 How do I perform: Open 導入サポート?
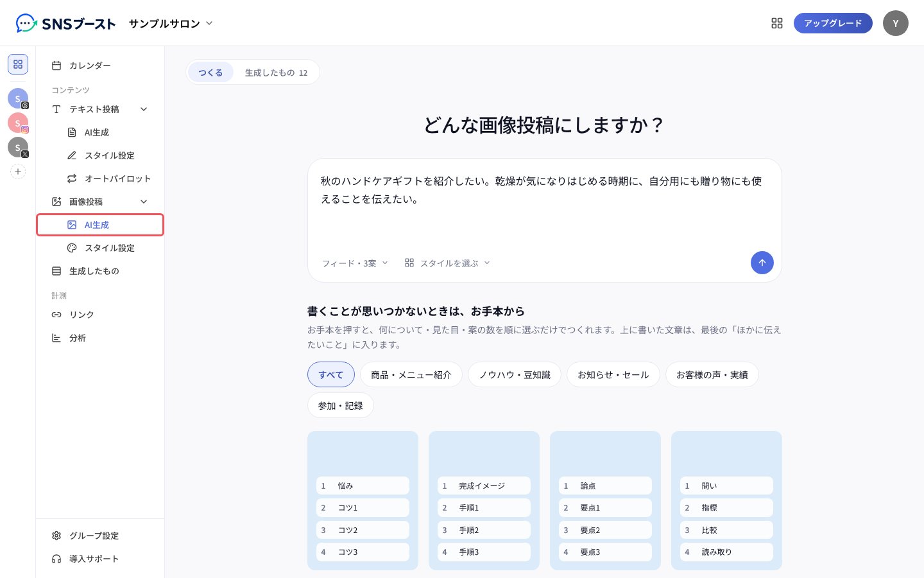pos(100,559)
